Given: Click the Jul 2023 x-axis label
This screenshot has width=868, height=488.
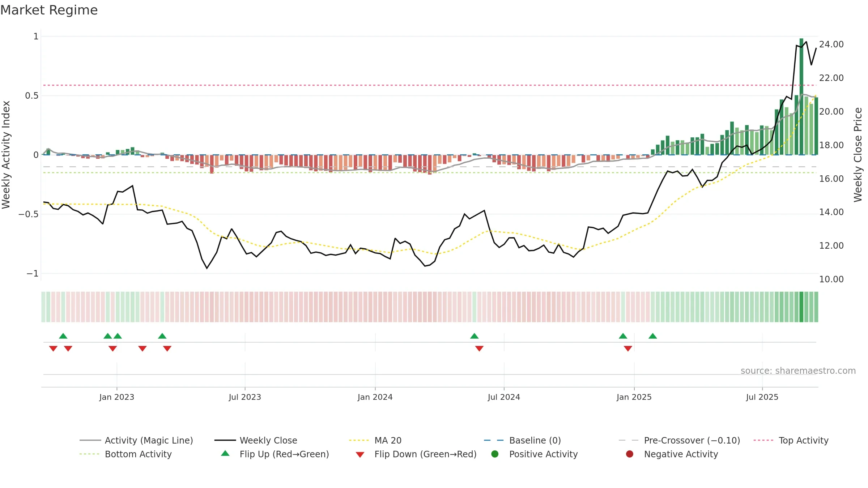Looking at the screenshot, I should tap(245, 397).
